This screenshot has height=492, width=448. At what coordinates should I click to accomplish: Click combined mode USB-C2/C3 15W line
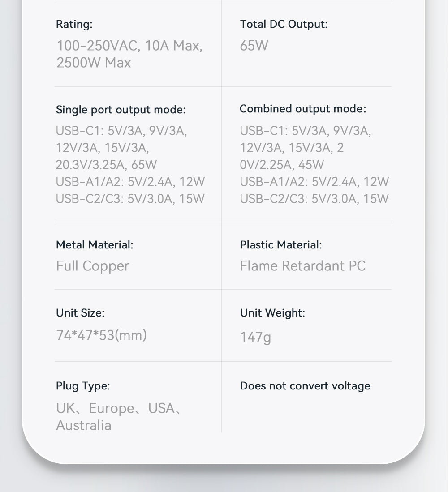pos(314,199)
